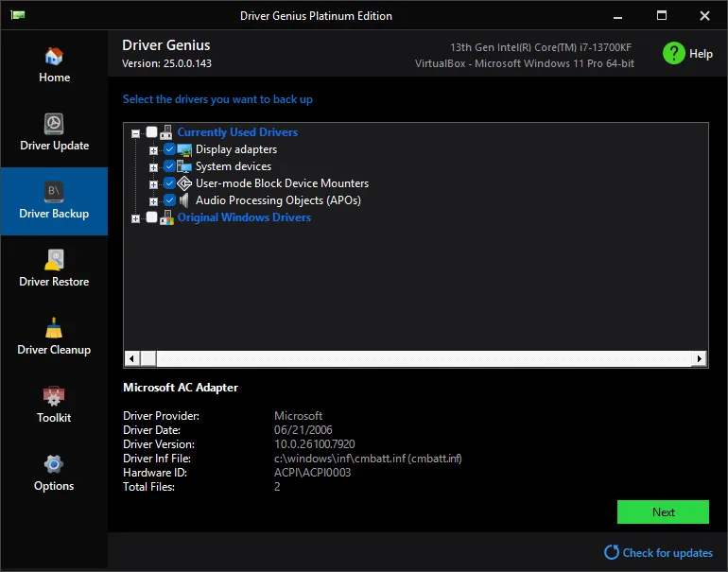The height and width of the screenshot is (572, 728).
Task: Click the green Help question mark icon
Action: click(x=674, y=53)
